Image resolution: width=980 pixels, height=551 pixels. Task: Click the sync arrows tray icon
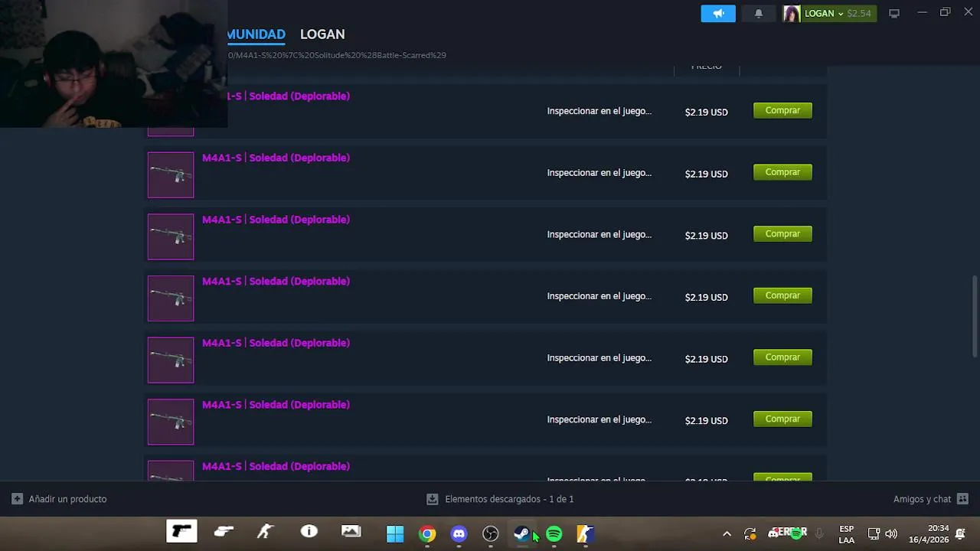click(x=750, y=534)
